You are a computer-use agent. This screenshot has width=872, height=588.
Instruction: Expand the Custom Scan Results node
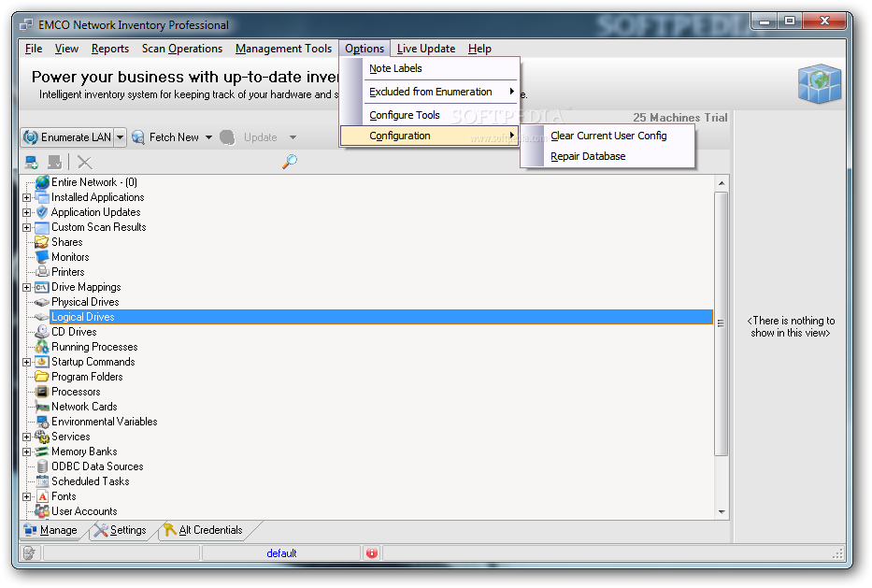tap(27, 227)
